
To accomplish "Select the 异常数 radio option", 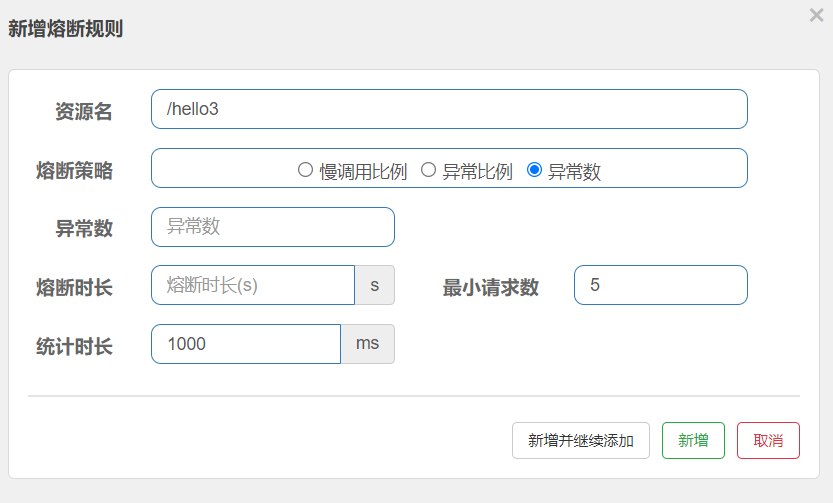I will coord(534,170).
